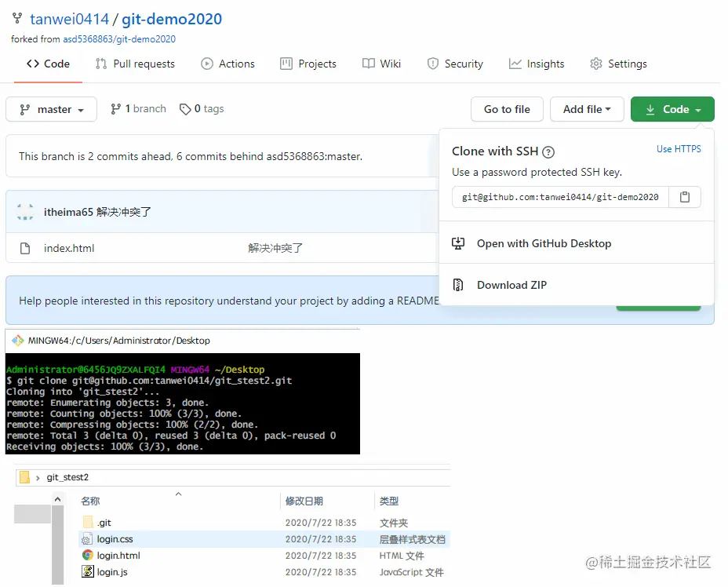The height and width of the screenshot is (587, 728).
Task: Click the Use HTTPS link
Action: tap(679, 149)
